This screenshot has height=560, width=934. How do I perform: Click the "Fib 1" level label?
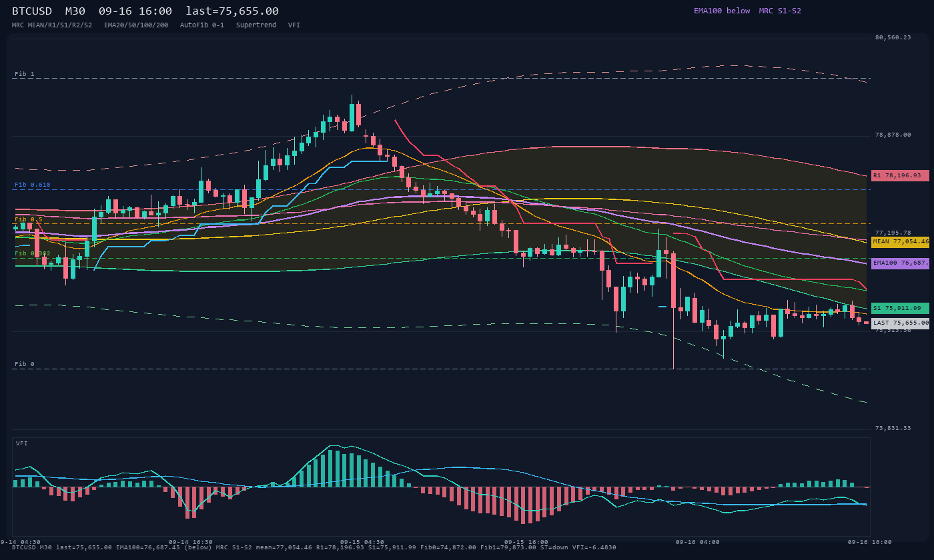pos(25,74)
